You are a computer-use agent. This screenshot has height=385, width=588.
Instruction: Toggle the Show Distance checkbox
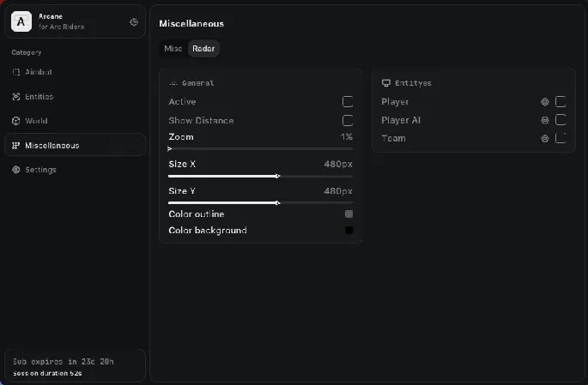[348, 121]
